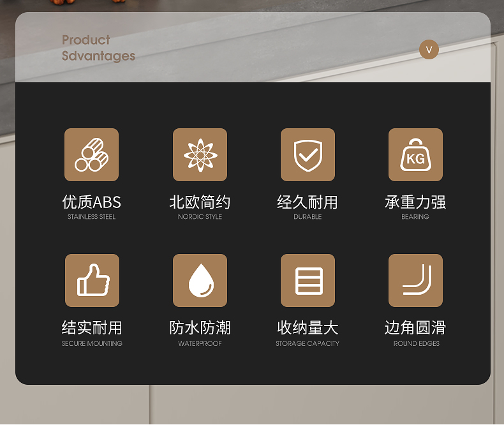
Task: Select the Nordic style flower icon
Action: (200, 154)
